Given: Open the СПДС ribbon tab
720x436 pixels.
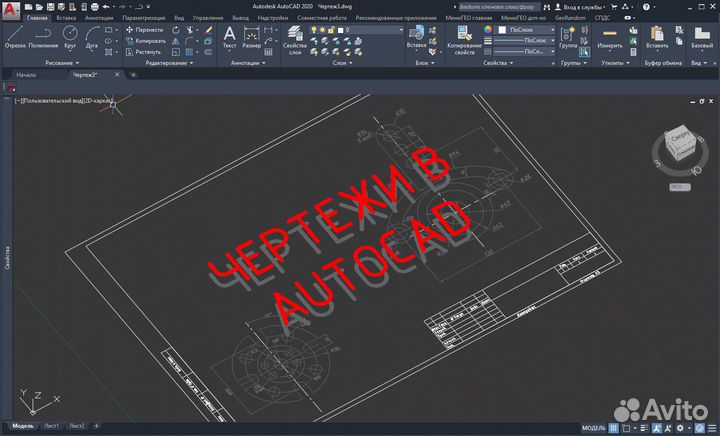Looking at the screenshot, I should coord(602,18).
